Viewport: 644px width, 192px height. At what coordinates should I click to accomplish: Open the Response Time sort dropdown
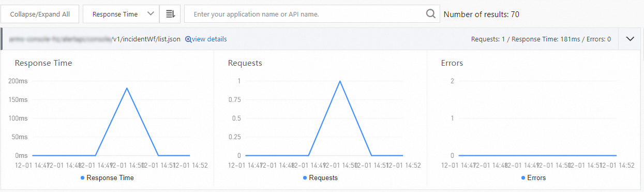pos(121,14)
